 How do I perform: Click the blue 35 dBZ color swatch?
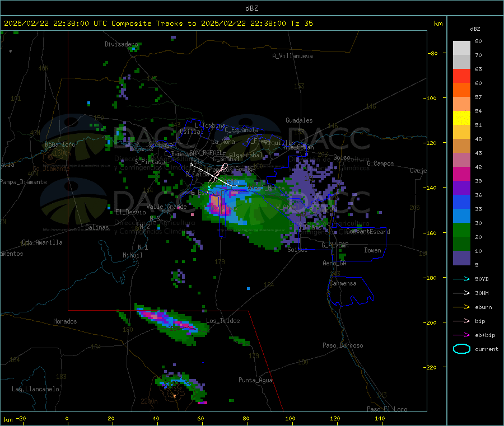[461, 202]
